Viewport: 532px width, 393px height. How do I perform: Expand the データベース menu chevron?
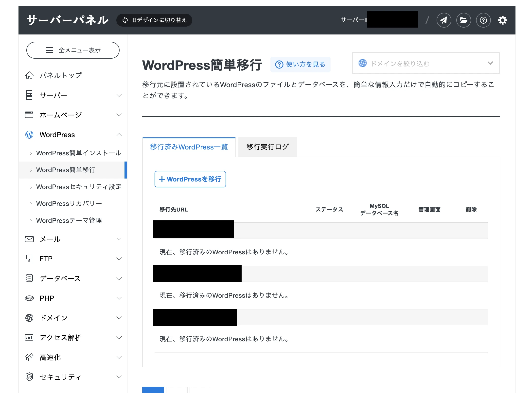pyautogui.click(x=119, y=278)
